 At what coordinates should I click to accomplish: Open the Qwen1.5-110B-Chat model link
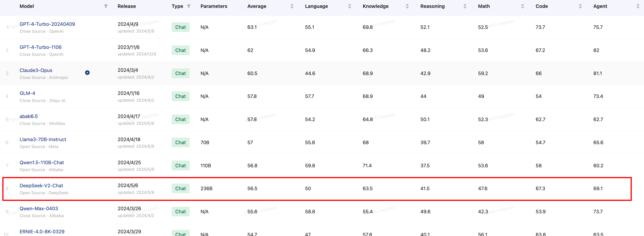point(42,162)
